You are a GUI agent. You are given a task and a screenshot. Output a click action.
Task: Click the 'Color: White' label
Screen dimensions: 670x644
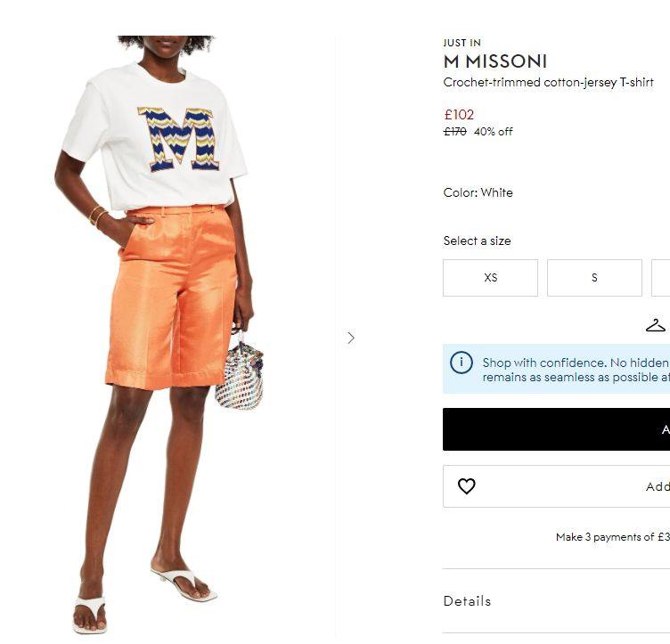tap(478, 192)
